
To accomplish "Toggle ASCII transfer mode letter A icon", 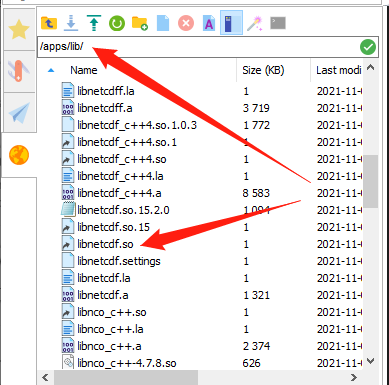I will 209,23.
